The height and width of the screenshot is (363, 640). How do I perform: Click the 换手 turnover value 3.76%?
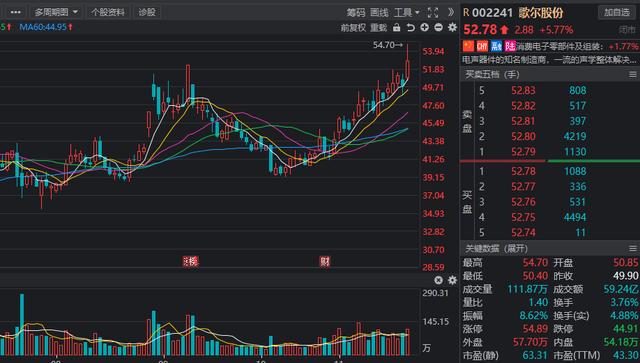pyautogui.click(x=624, y=303)
